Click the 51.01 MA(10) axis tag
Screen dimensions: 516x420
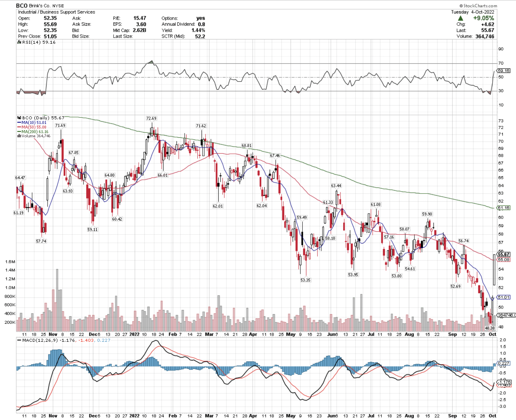[x=503, y=297]
